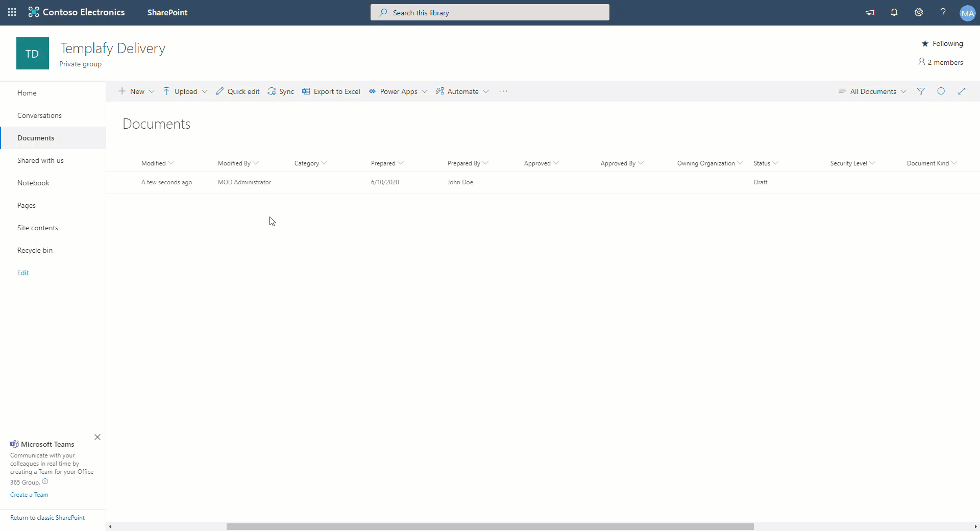Click the Sync button

click(x=281, y=91)
